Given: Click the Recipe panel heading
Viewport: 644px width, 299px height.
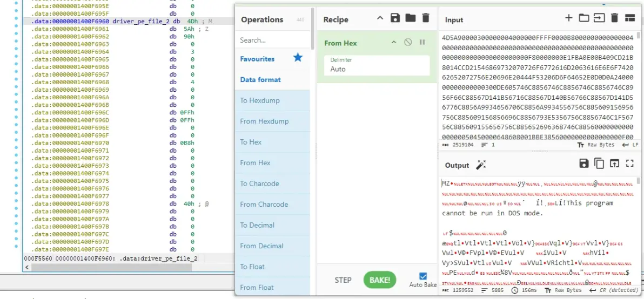Looking at the screenshot, I should pyautogui.click(x=336, y=19).
